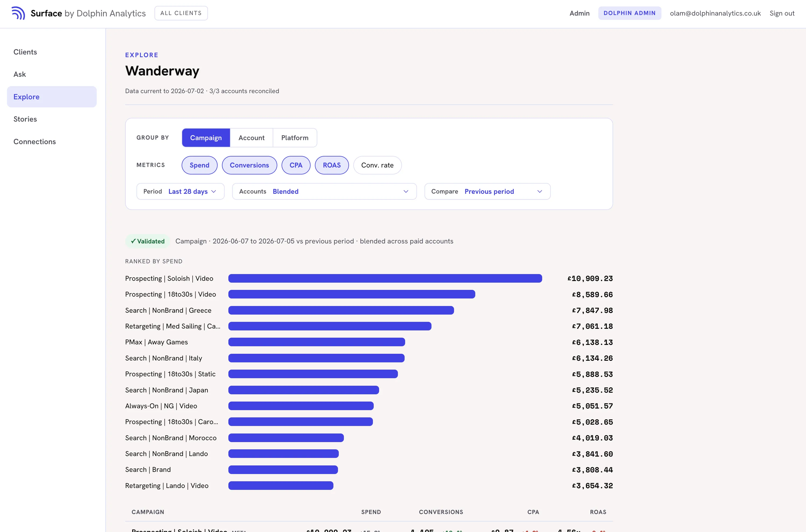This screenshot has height=532, width=806.
Task: Click the PMax | Away Games bar
Action: (x=316, y=342)
